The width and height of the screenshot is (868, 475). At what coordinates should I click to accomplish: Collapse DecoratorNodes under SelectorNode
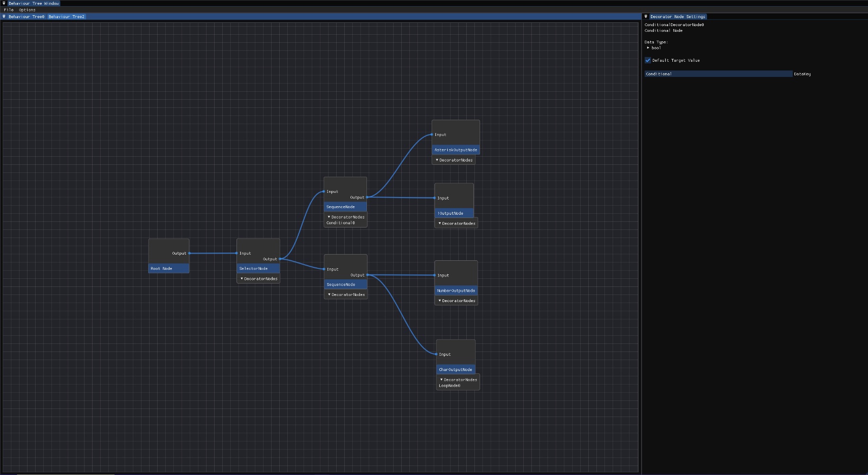click(242, 279)
